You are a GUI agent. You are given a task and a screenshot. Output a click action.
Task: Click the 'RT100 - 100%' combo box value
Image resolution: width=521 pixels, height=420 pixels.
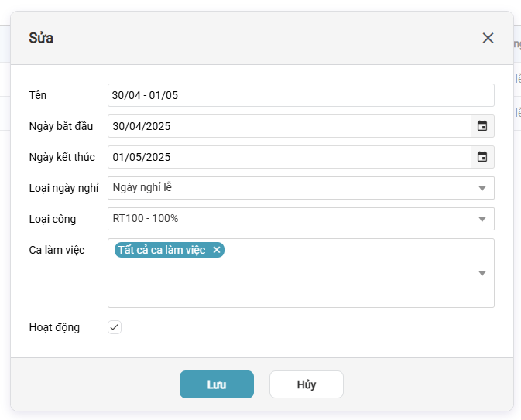coord(289,219)
